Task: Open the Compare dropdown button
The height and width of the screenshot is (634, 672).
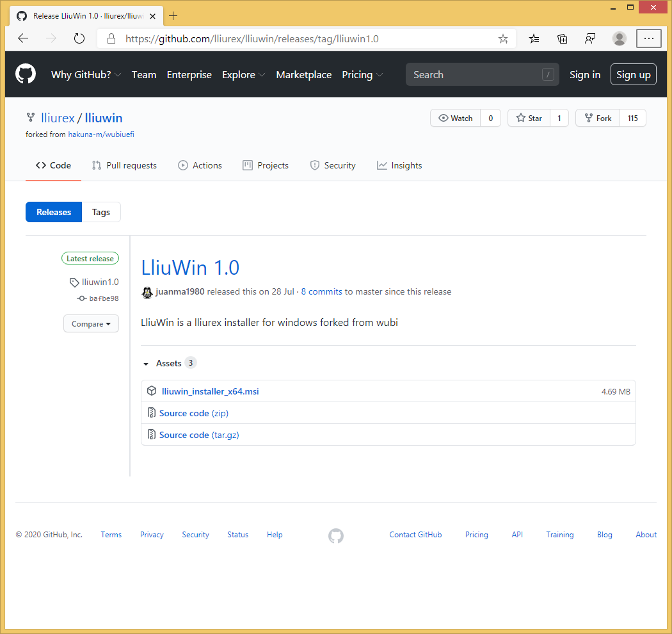Action: pyautogui.click(x=91, y=324)
